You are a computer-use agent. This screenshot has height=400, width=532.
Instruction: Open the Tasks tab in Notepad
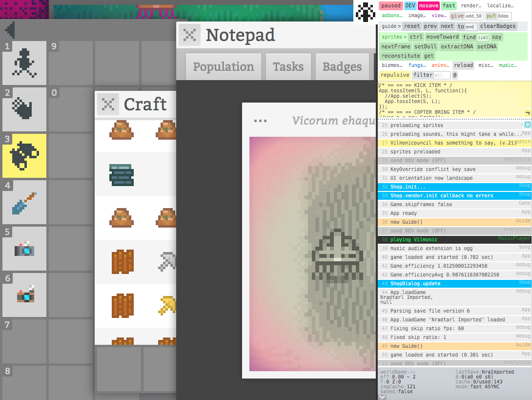point(288,67)
